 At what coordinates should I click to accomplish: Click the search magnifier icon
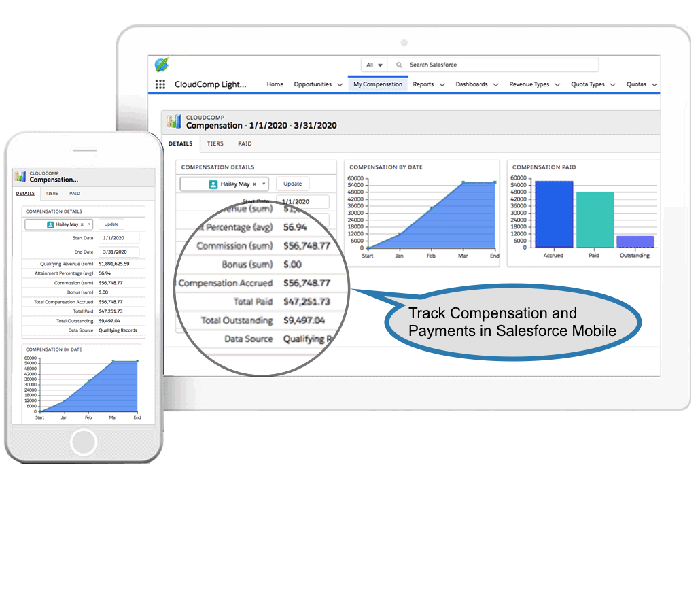coord(399,65)
